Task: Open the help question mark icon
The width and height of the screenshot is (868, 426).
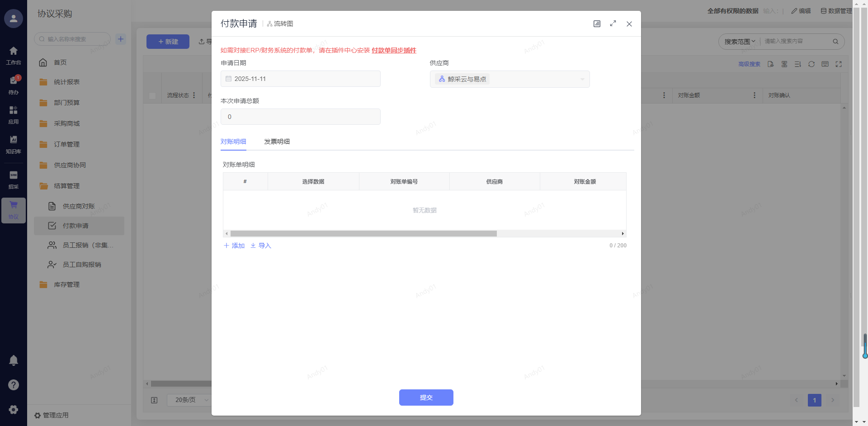Action: [14, 385]
